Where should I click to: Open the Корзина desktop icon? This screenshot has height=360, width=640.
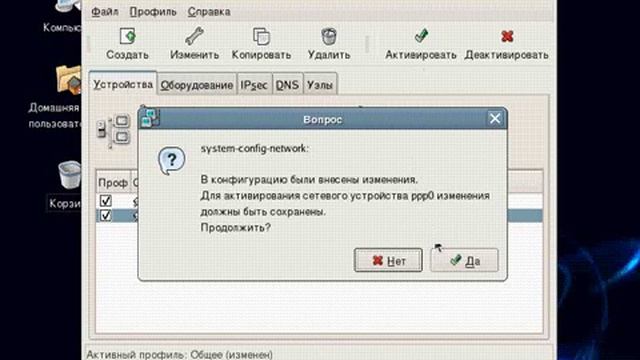(x=69, y=175)
